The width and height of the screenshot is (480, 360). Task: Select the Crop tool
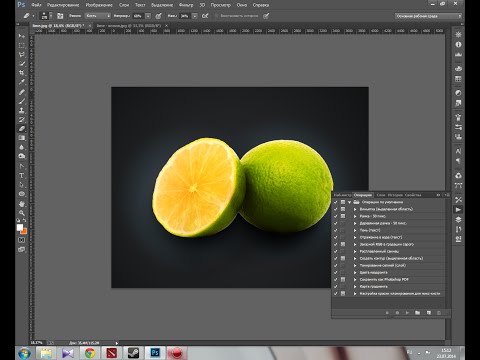[x=22, y=73]
